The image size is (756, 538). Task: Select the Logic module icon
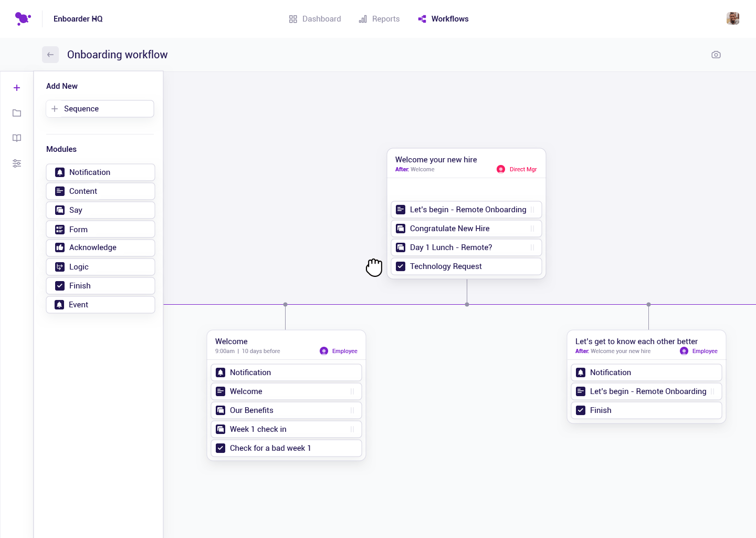[x=60, y=266]
